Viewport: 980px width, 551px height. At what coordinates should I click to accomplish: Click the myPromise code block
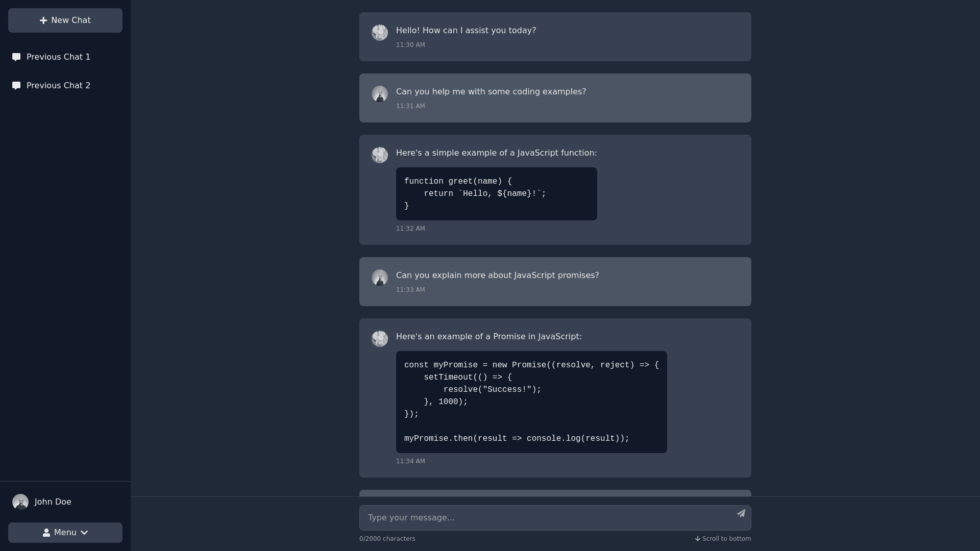(531, 402)
